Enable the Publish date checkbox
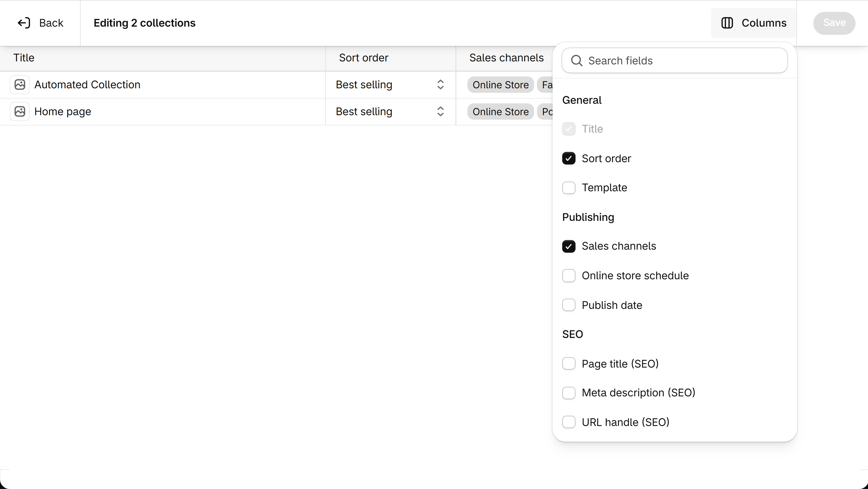868x489 pixels. (x=569, y=305)
